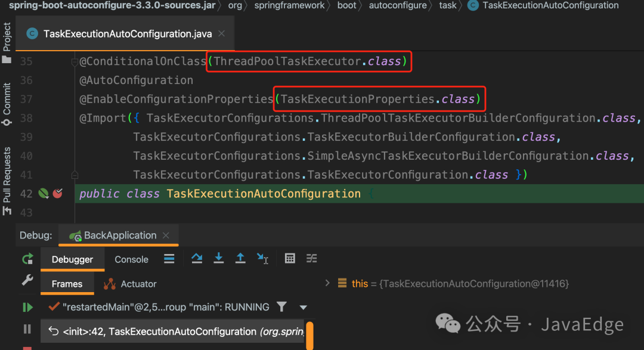Toggle the breakpoint on line 42
The width and height of the screenshot is (644, 350).
[x=57, y=193]
